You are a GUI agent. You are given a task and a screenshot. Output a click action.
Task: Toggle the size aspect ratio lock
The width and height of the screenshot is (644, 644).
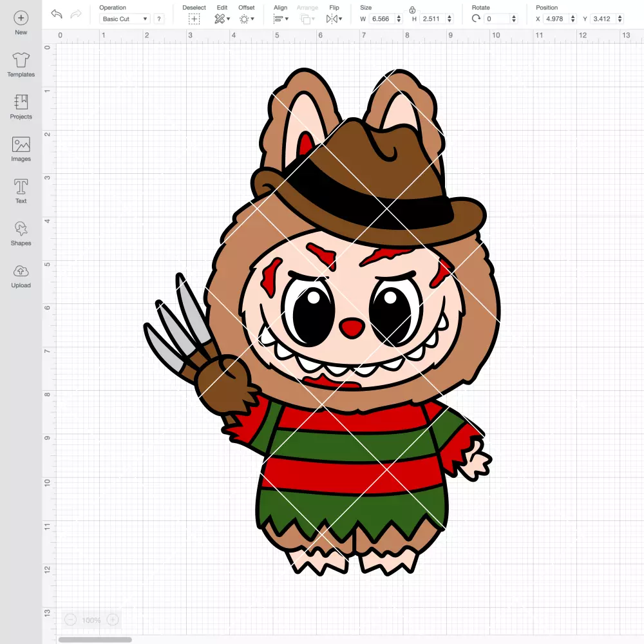pyautogui.click(x=412, y=10)
